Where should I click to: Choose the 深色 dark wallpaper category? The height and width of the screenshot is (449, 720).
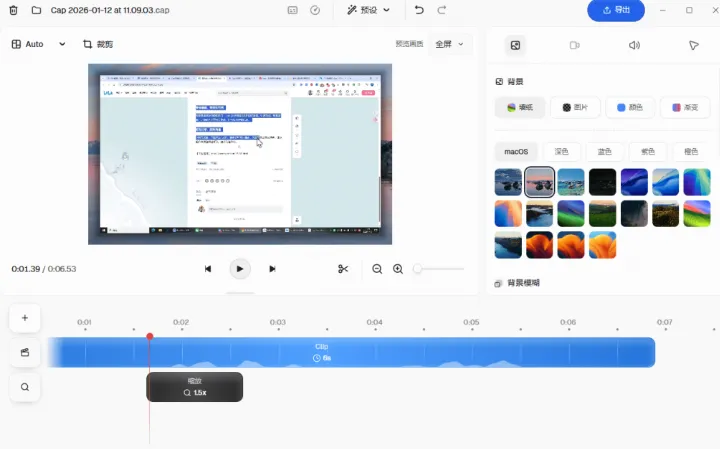coord(561,152)
